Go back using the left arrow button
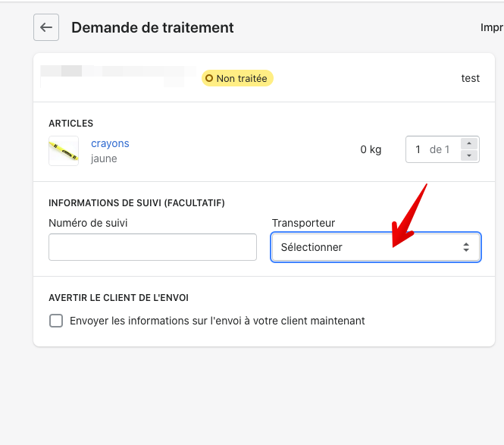 pyautogui.click(x=46, y=27)
